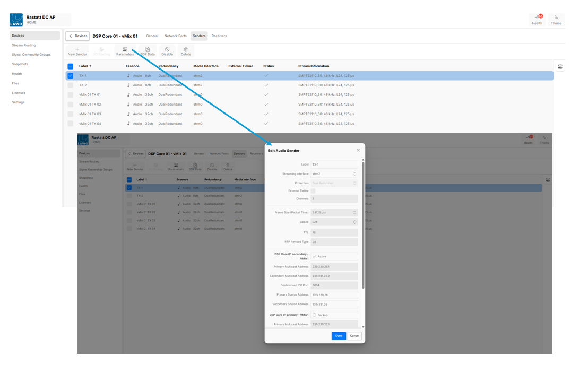Click the LAWO logo at top left
Screen dimensions: 588x382
click(16, 20)
